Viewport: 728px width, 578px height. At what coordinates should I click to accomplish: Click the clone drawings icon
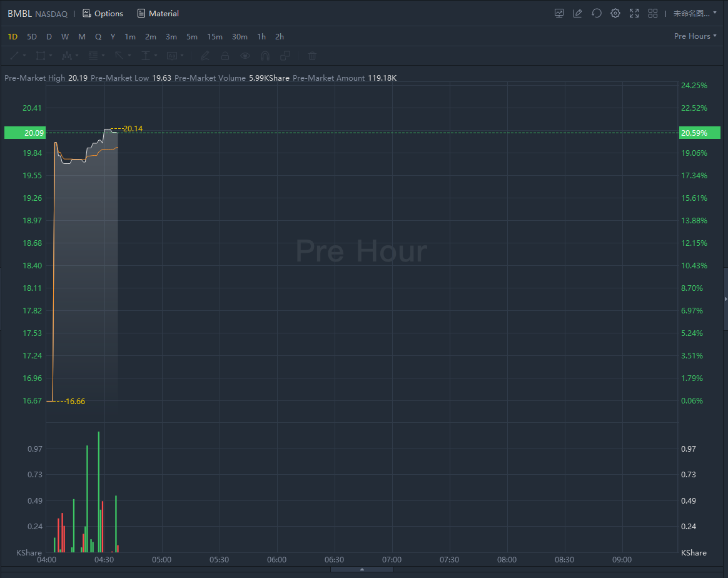click(x=285, y=56)
